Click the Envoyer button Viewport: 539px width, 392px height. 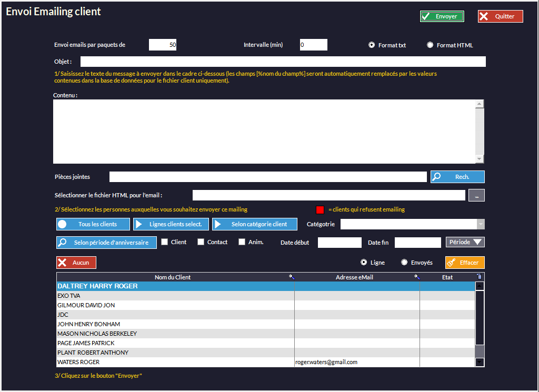point(442,16)
